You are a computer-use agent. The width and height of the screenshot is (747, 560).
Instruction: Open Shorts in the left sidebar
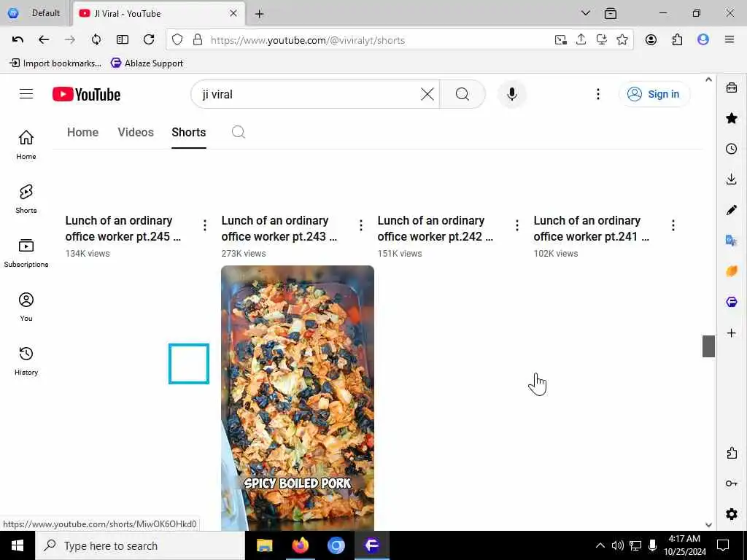[26, 198]
